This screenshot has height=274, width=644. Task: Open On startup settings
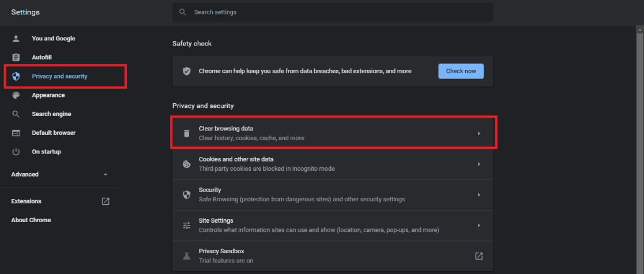46,152
